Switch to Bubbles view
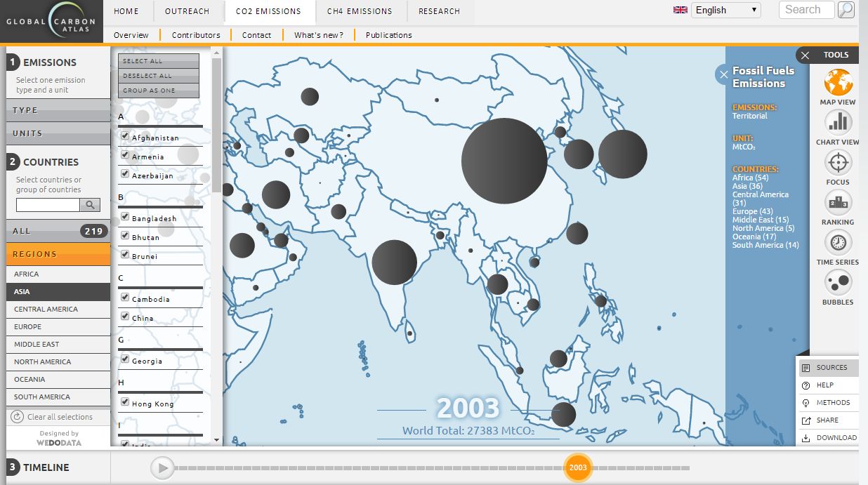This screenshot has width=868, height=485. coord(838,283)
